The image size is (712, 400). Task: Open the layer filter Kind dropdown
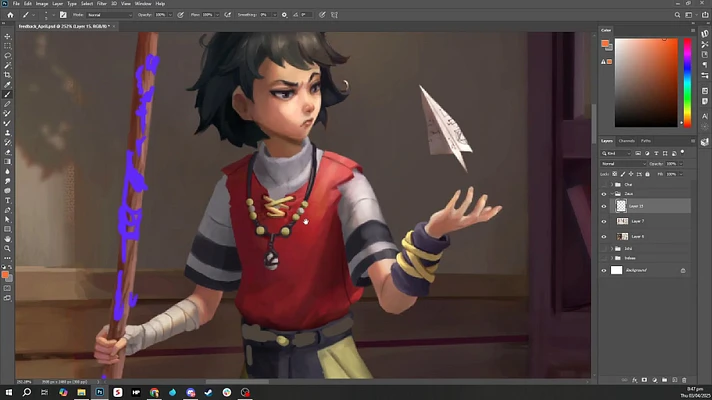(x=616, y=153)
